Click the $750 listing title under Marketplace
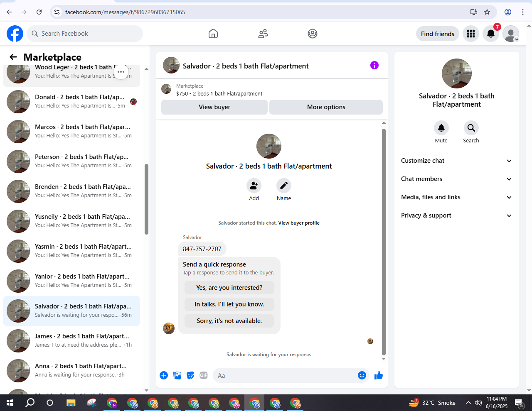532x411 pixels. click(219, 94)
